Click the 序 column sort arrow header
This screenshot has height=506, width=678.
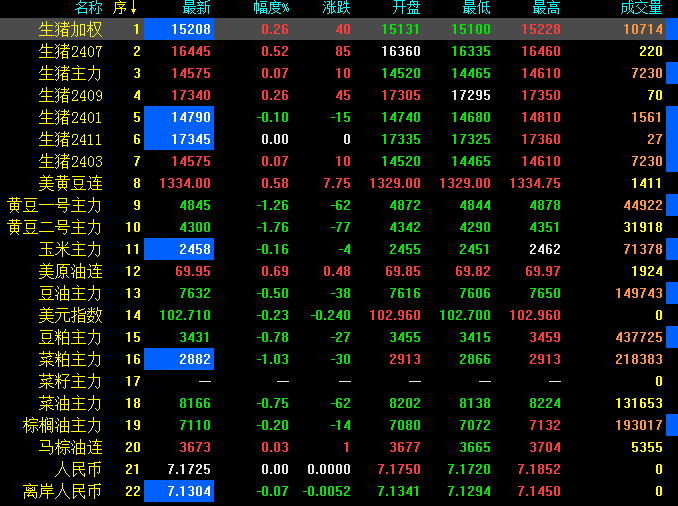pos(125,7)
